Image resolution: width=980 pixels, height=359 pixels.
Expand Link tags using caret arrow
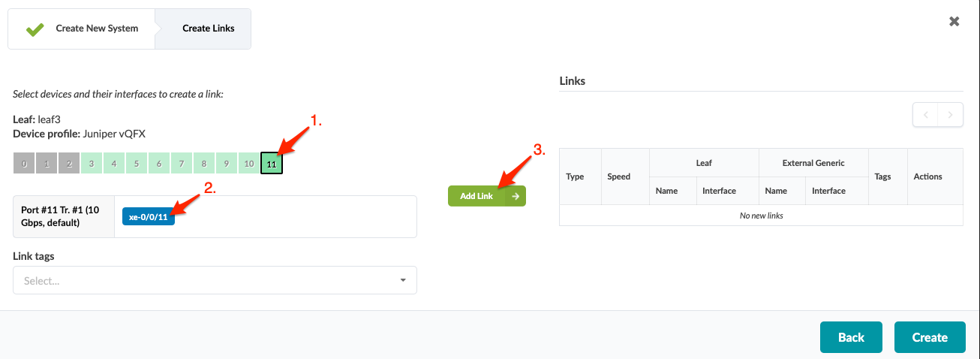(x=403, y=280)
